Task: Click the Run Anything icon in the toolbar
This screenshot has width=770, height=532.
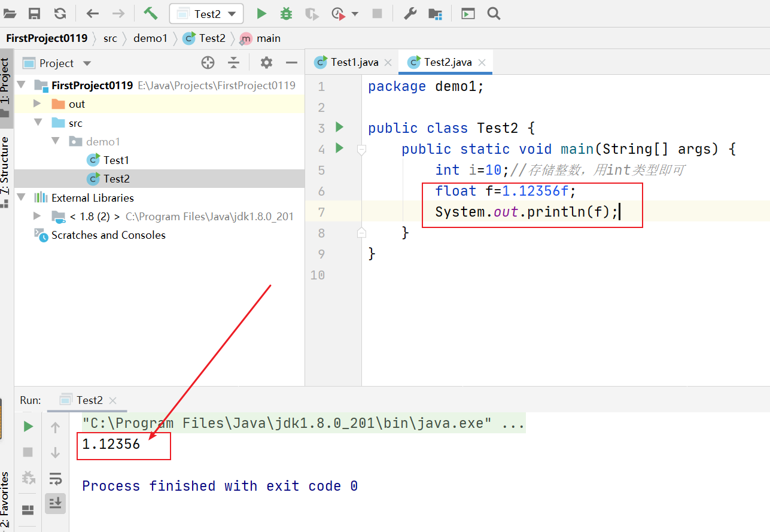Action: pyautogui.click(x=468, y=13)
